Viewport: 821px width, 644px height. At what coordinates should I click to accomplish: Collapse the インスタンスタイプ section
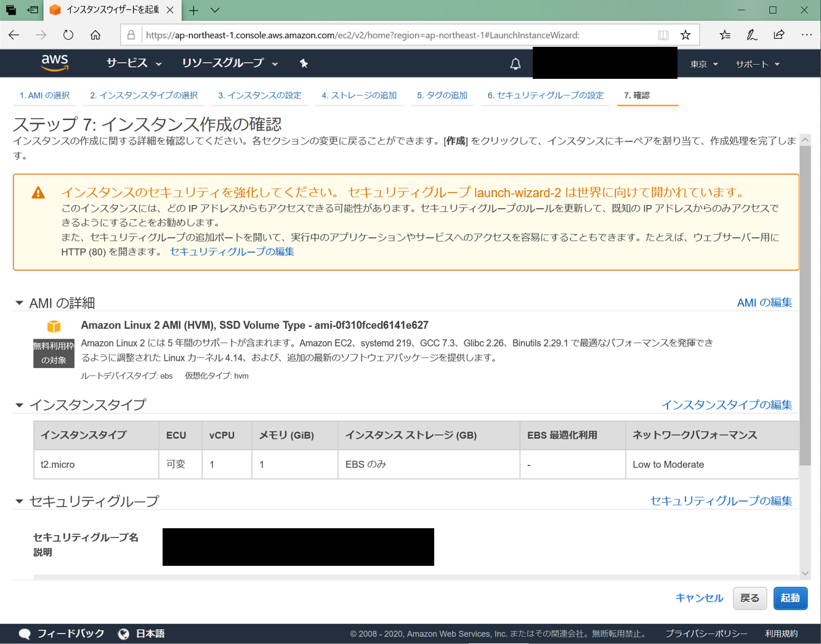click(x=19, y=405)
